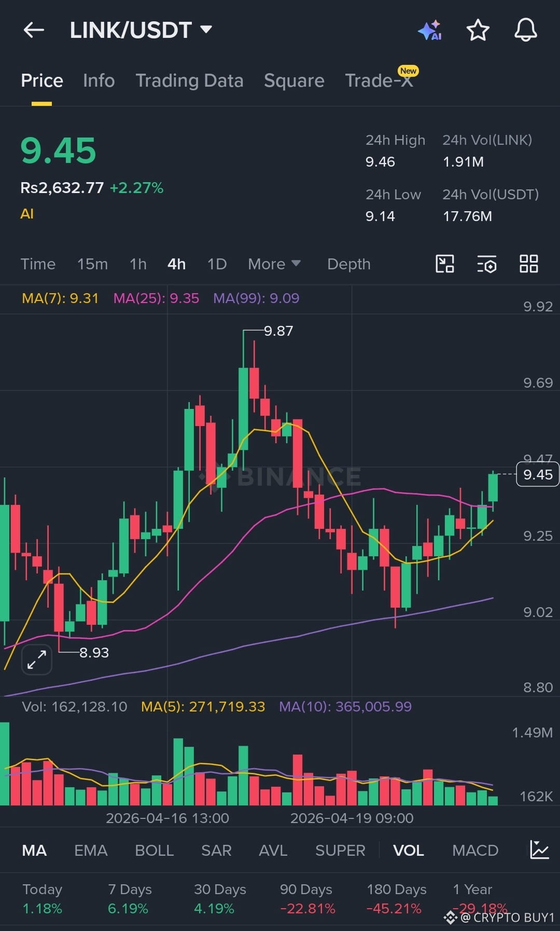The image size is (560, 931).
Task: Open chart indicator settings icon
Action: (486, 264)
